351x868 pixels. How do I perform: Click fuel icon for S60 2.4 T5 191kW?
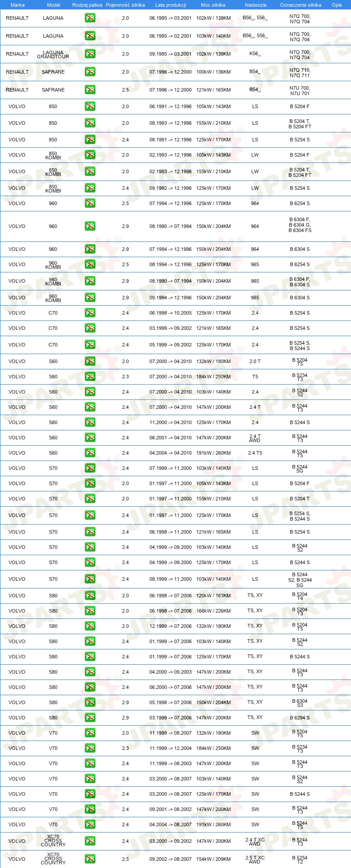click(x=90, y=453)
